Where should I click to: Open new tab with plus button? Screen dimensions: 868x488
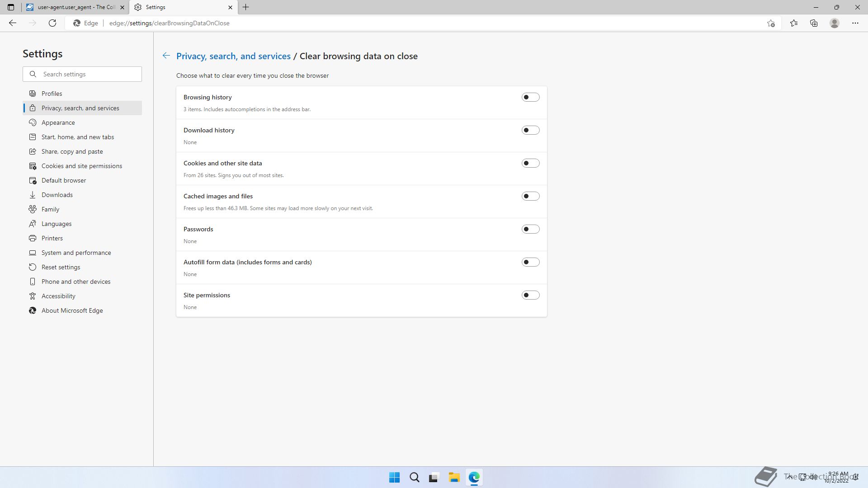click(245, 7)
